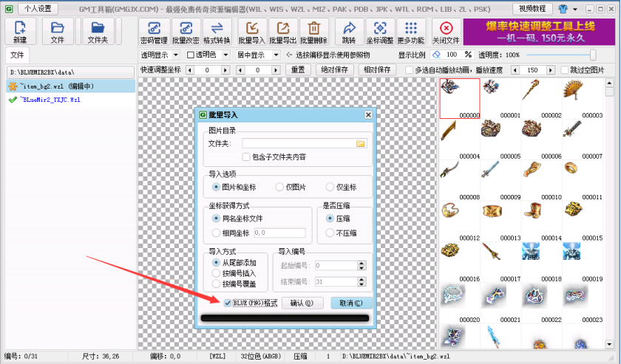
Task: Open 密码管理 password management tool
Action: pos(154,32)
